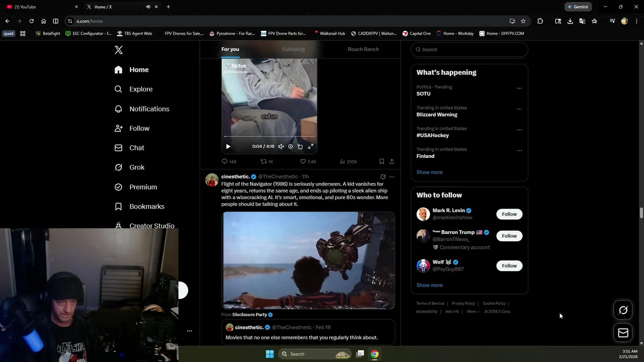View analytics showing 210K views
This screenshot has height=362, width=644.
348,161
